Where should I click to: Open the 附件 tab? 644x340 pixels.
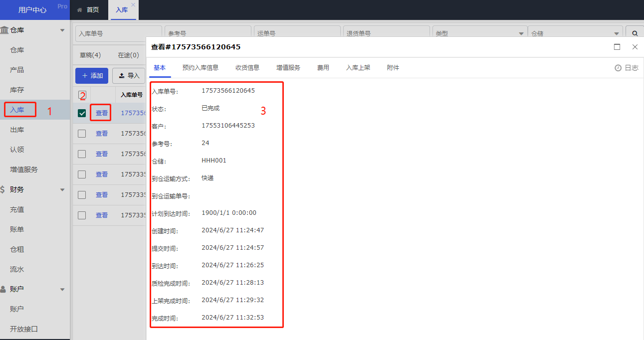coord(393,68)
